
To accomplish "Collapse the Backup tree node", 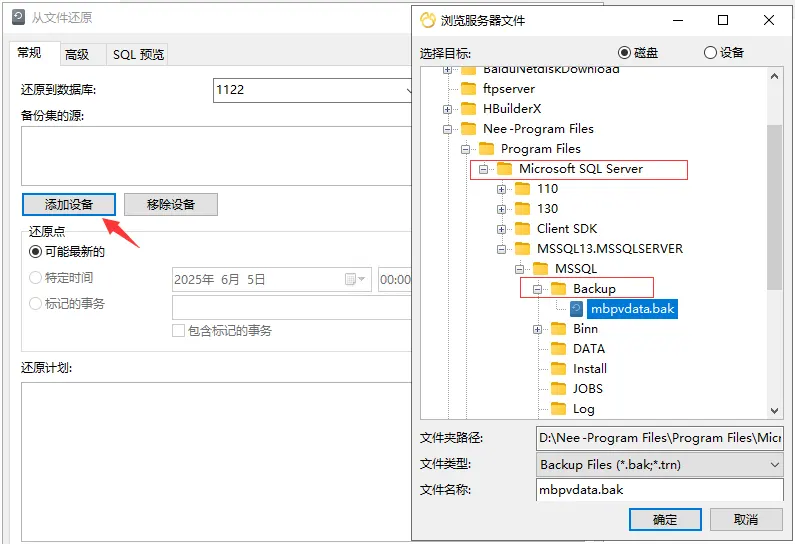I will [537, 289].
